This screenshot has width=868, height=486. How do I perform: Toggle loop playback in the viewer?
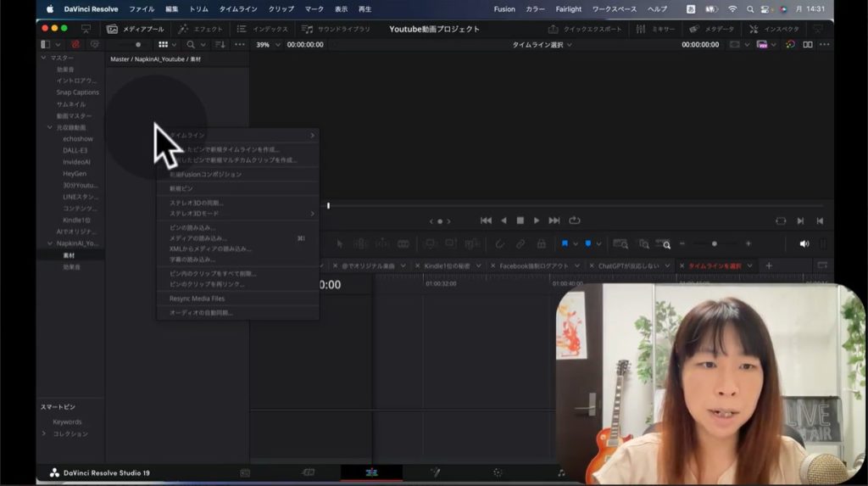(x=575, y=221)
